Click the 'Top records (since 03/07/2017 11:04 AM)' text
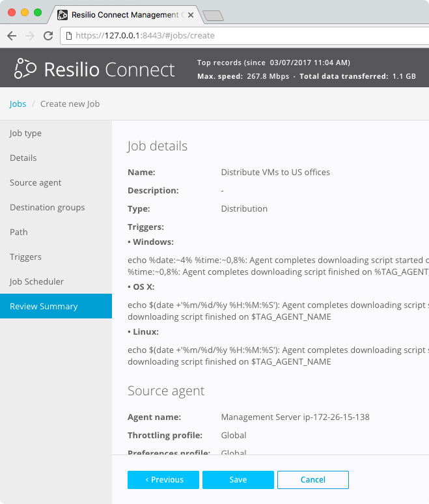 coord(273,63)
